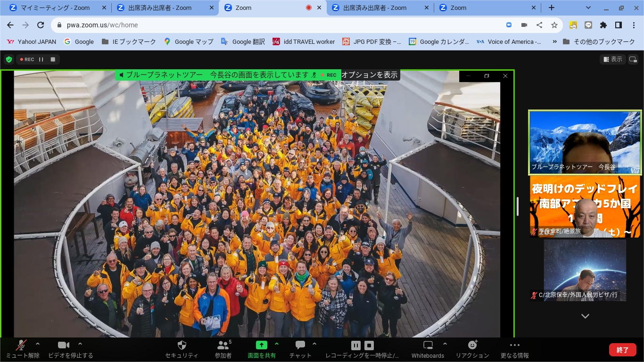
Task: Select 手良卓司/絶景旅 participant thumbnail
Action: pyautogui.click(x=585, y=206)
